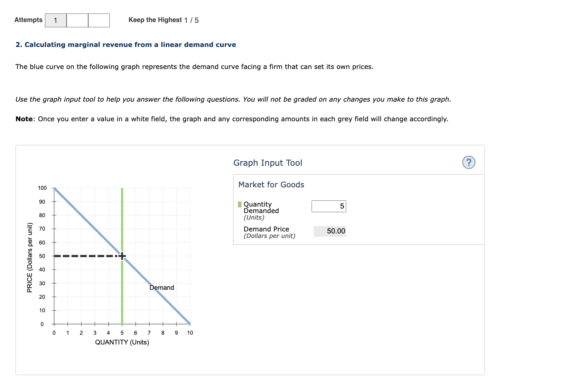The height and width of the screenshot is (391, 588).
Task: Click the Demand Price grey output field
Action: click(330, 231)
